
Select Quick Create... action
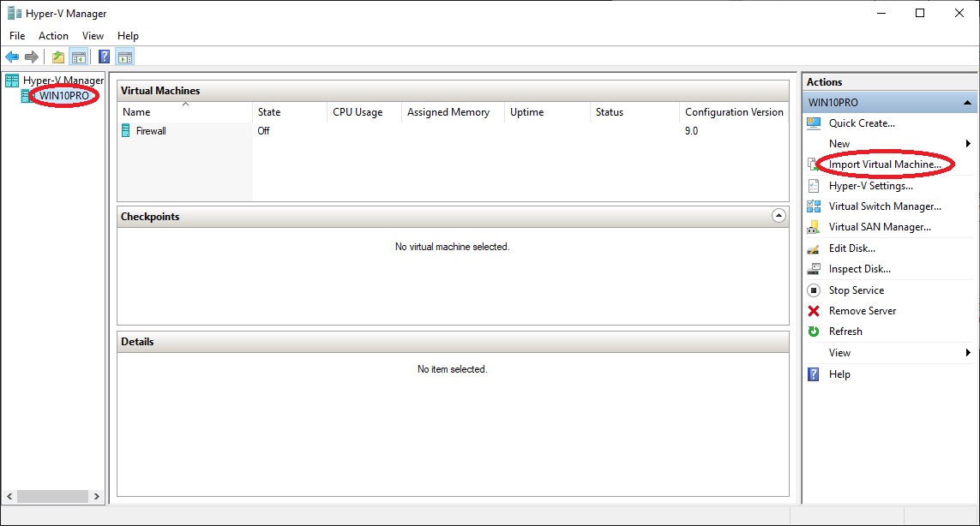pyautogui.click(x=862, y=123)
